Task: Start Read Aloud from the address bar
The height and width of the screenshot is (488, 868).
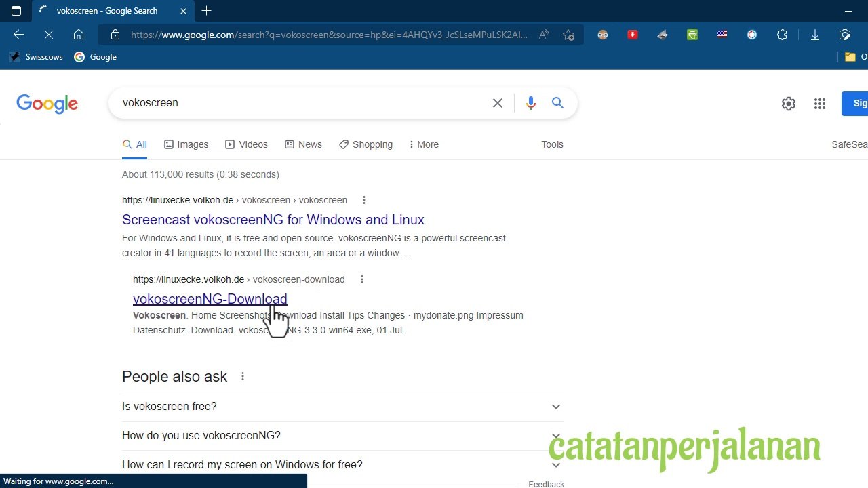Action: point(544,35)
